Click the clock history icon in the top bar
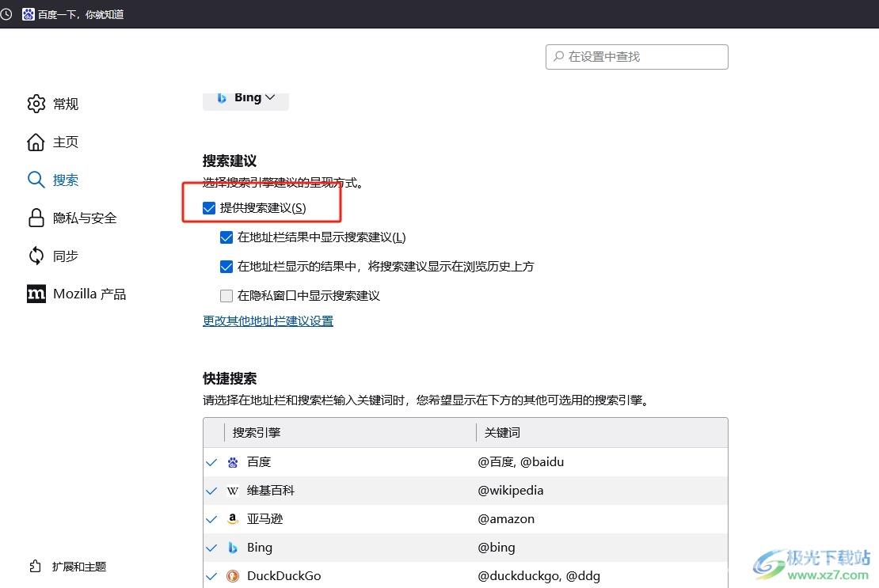 click(x=6, y=14)
